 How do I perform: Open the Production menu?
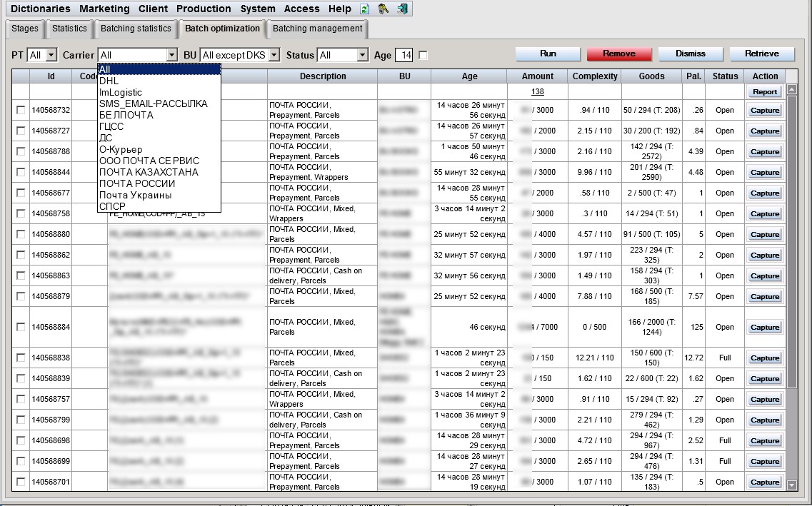point(204,9)
